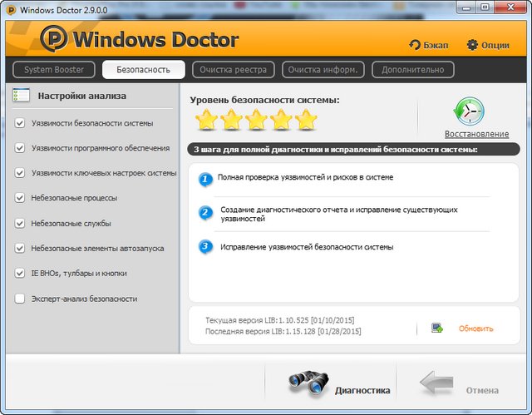Click the step 1 number badge
The height and width of the screenshot is (415, 532).
click(206, 179)
